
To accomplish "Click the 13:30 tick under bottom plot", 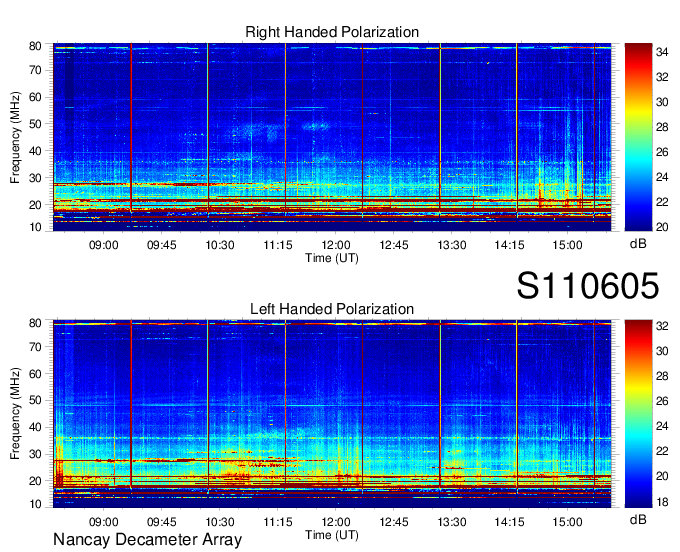I will click(x=451, y=522).
